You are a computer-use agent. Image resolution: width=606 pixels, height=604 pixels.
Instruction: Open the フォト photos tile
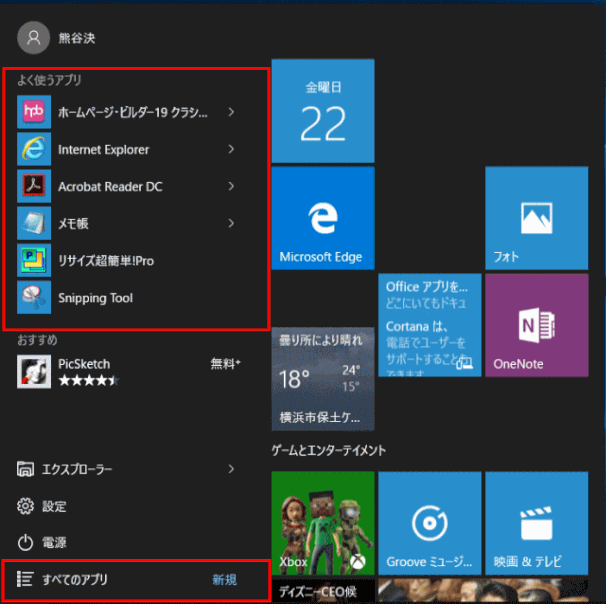tap(537, 218)
